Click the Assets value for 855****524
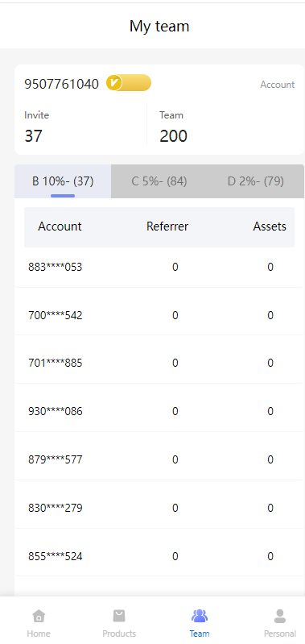 coord(270,556)
